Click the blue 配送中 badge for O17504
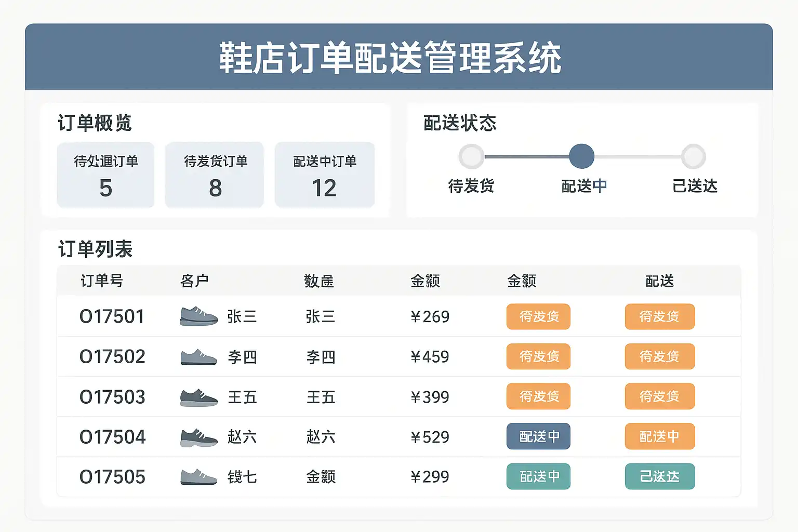 538,436
